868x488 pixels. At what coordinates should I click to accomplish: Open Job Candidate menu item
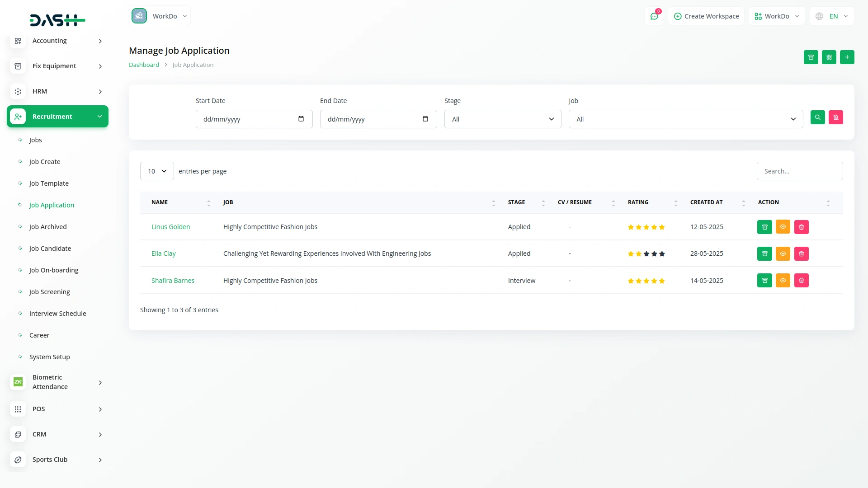click(x=50, y=249)
